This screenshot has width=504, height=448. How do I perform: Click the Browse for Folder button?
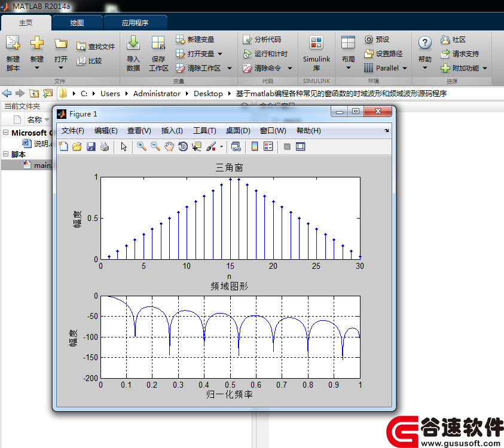tap(48, 93)
